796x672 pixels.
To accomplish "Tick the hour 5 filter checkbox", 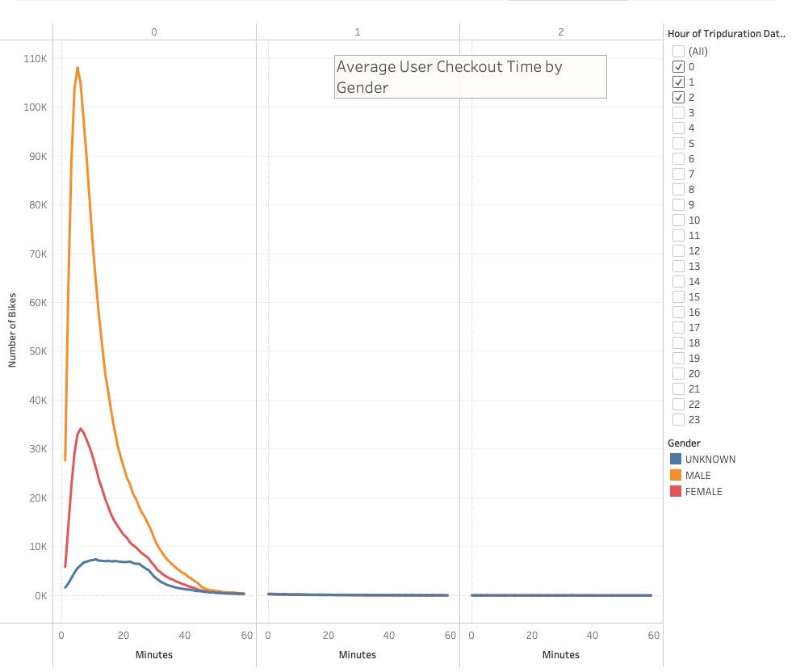I will coord(678,143).
